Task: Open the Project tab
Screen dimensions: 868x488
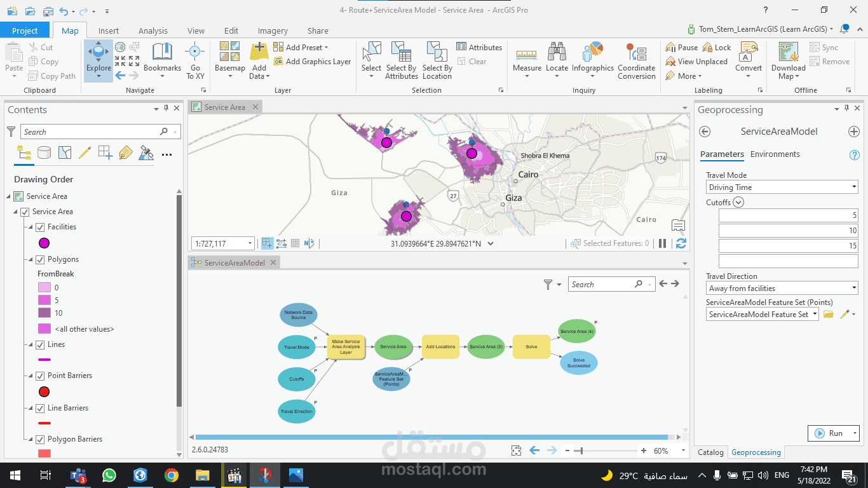Action: [x=25, y=30]
